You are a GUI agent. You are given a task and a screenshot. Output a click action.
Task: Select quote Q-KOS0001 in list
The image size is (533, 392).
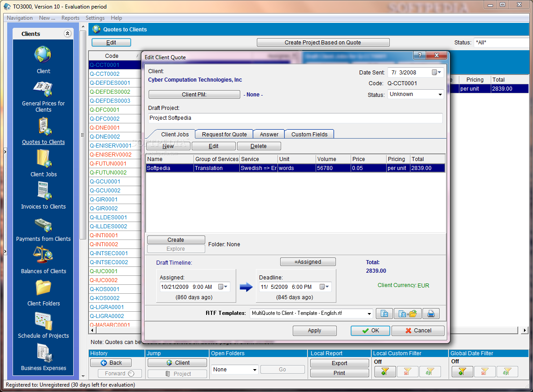[x=115, y=289]
